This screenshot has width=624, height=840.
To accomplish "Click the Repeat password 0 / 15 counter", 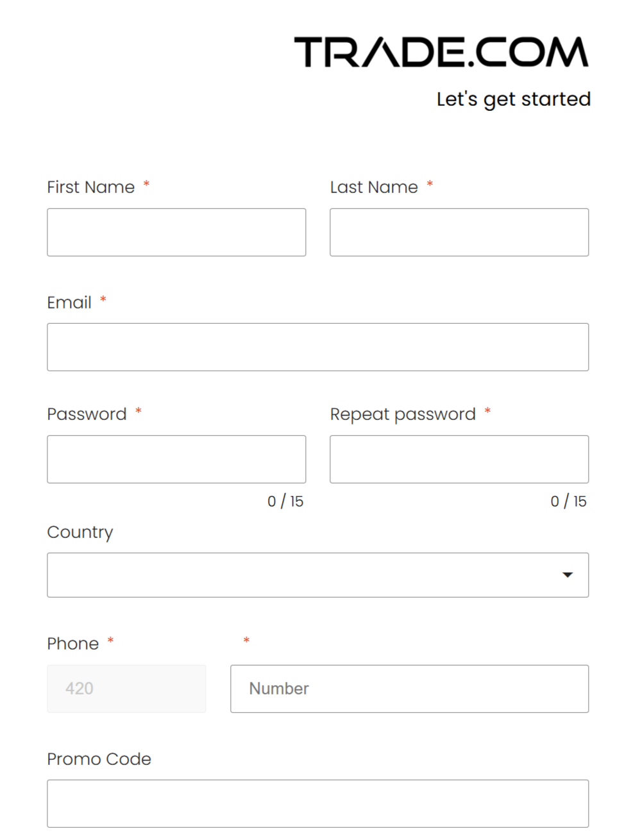I will click(568, 501).
